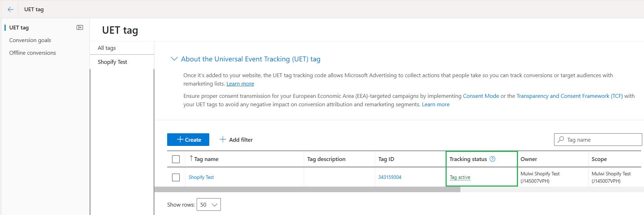Open UET tag in left navigation
644x215 pixels.
tap(19, 27)
